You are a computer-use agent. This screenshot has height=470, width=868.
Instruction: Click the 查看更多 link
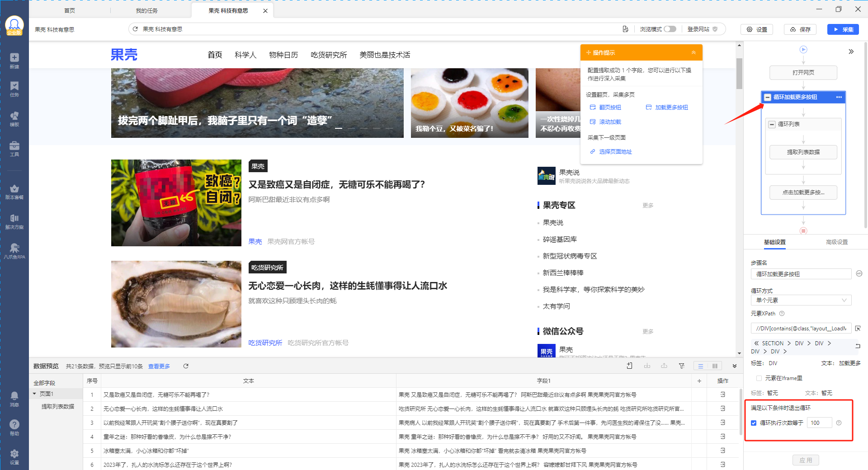159,366
